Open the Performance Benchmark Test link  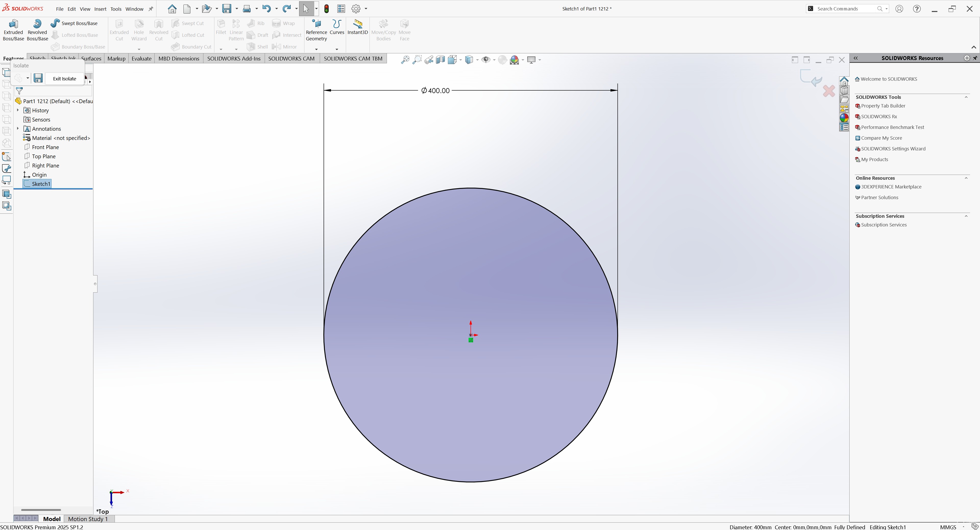[x=892, y=127]
